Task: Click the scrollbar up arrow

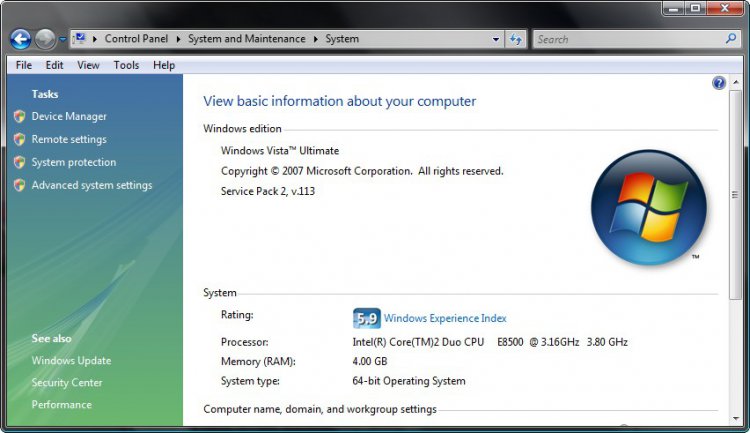Action: [736, 82]
